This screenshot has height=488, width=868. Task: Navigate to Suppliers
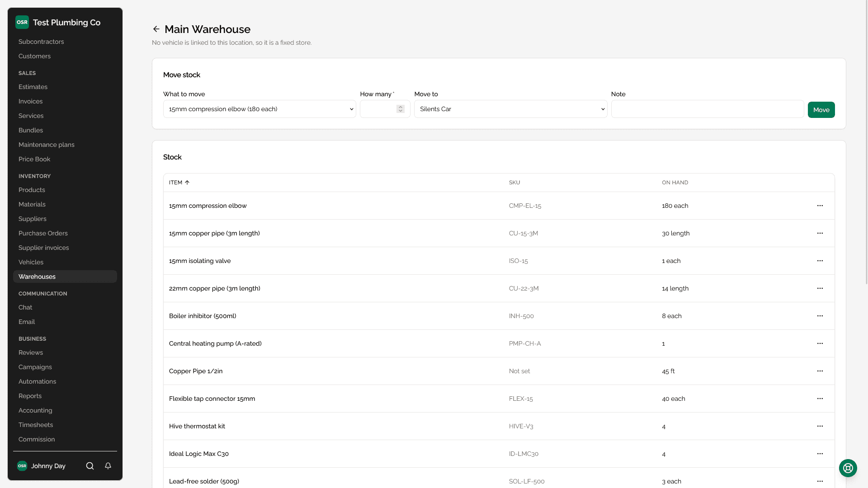pyautogui.click(x=33, y=219)
